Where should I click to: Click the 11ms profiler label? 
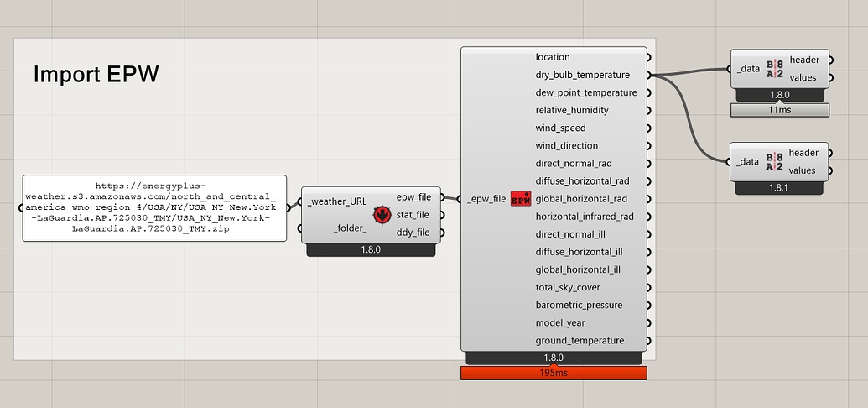click(x=780, y=110)
